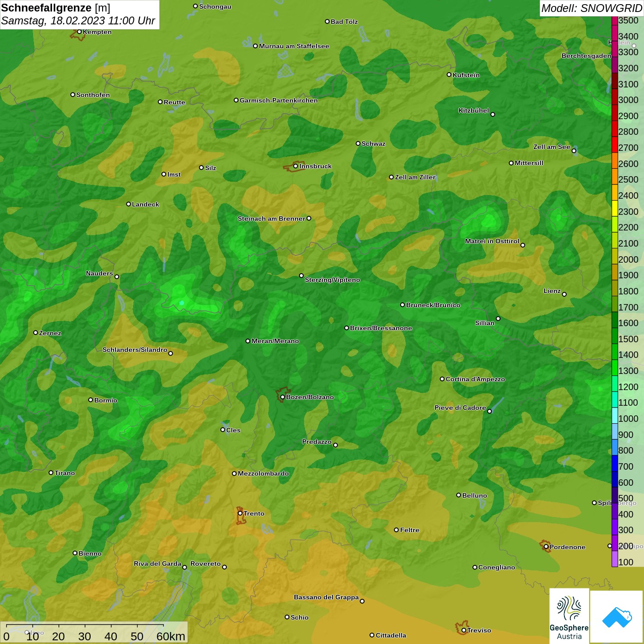
Task: Click the Schlanders/Silandro label
Action: pos(135,350)
